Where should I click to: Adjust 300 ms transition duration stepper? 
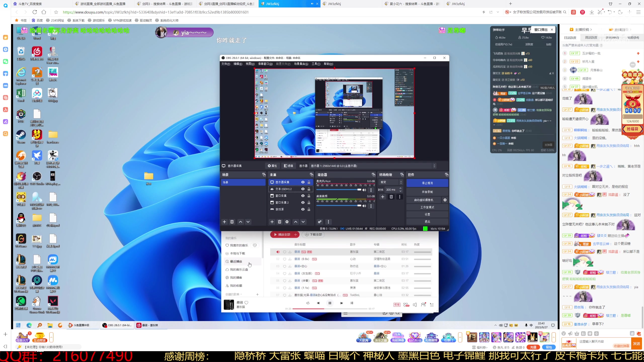tap(400, 190)
